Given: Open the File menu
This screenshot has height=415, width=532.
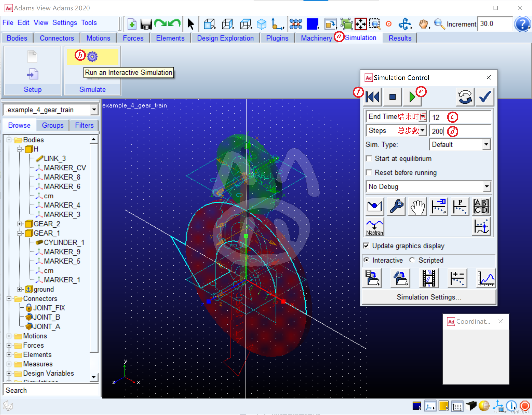Looking at the screenshot, I should 8,23.
